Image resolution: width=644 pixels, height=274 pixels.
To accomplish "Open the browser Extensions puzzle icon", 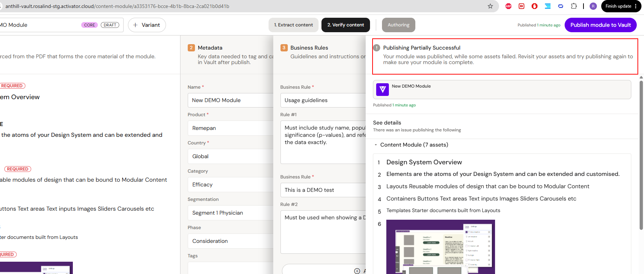I will point(574,6).
